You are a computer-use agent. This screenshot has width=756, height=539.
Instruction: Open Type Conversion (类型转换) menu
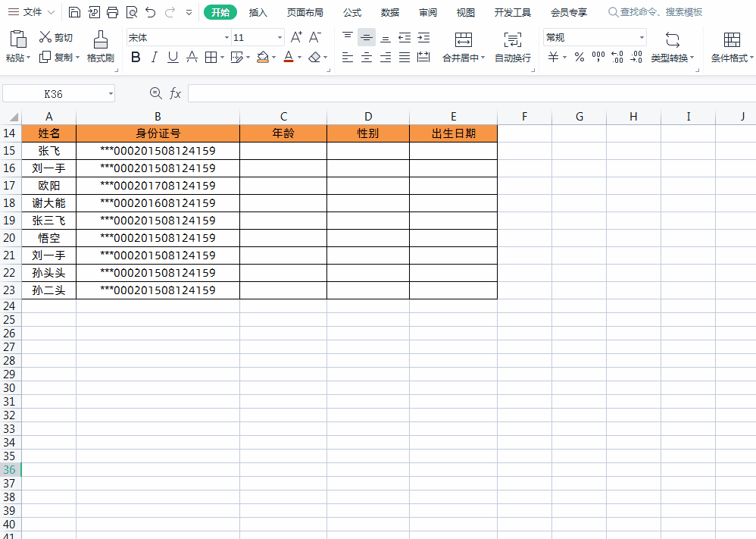pos(672,47)
